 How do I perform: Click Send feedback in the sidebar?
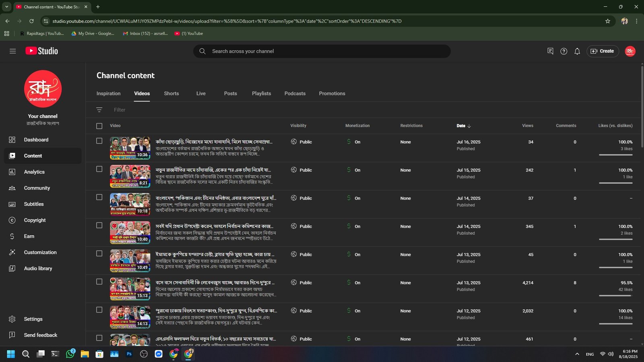tap(40, 335)
